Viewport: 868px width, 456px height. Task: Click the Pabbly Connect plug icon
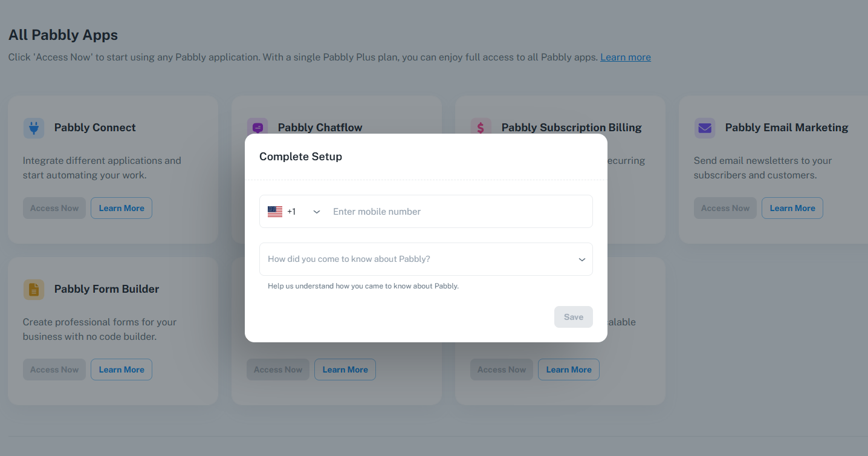pos(34,128)
